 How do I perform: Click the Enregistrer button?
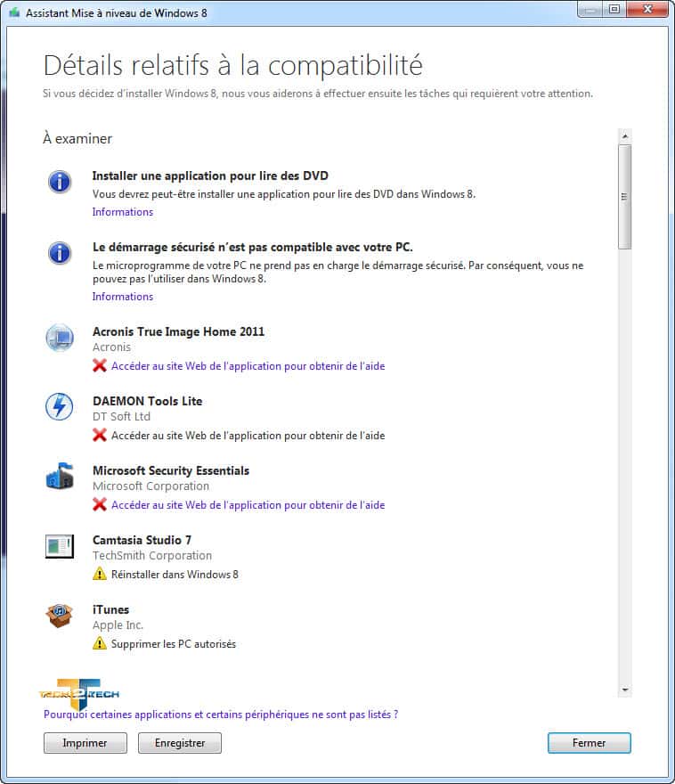180,743
